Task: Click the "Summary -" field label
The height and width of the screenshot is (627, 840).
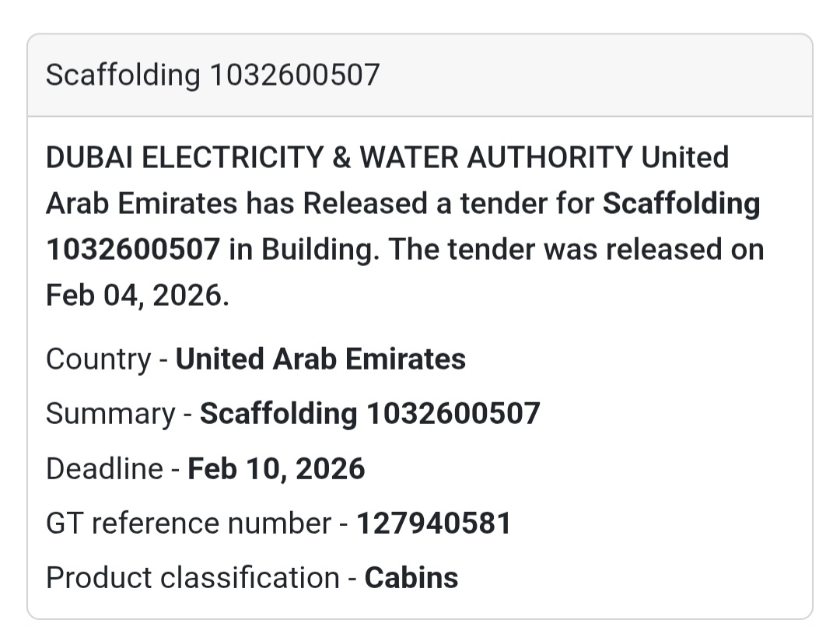Action: coord(119,414)
